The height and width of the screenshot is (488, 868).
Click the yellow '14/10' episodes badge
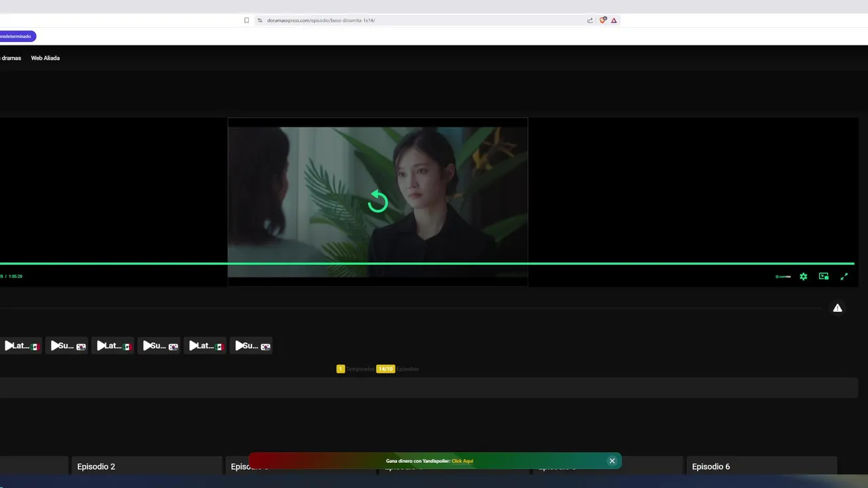[x=385, y=369]
